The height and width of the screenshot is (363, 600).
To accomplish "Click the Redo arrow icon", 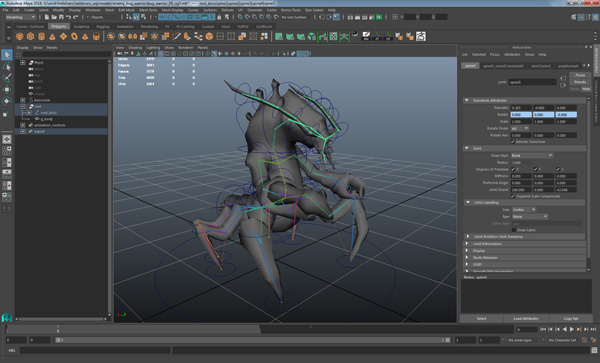I will tap(76, 17).
